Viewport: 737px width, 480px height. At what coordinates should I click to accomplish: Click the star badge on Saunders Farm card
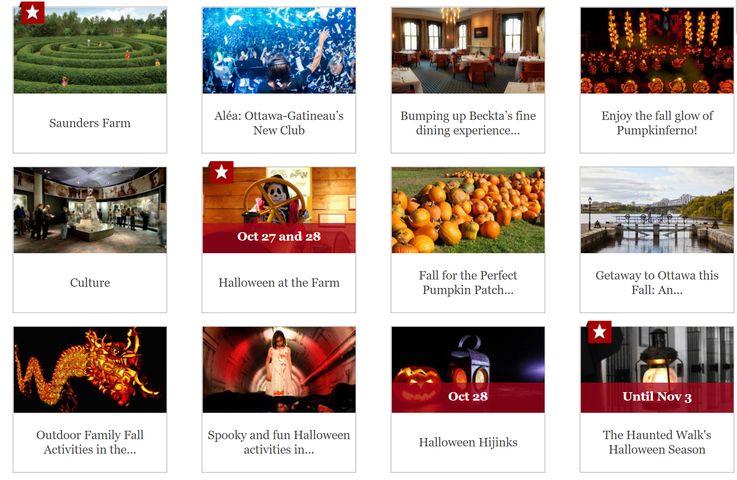coord(32,12)
